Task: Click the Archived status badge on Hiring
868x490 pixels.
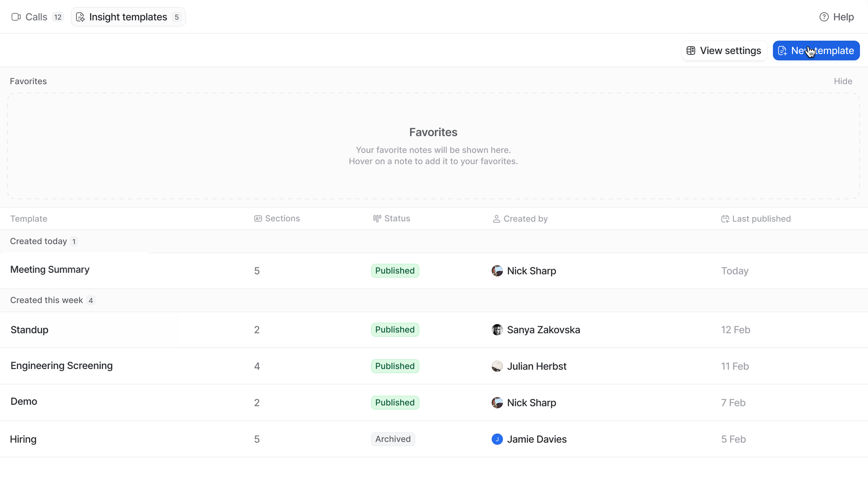Action: coord(393,439)
